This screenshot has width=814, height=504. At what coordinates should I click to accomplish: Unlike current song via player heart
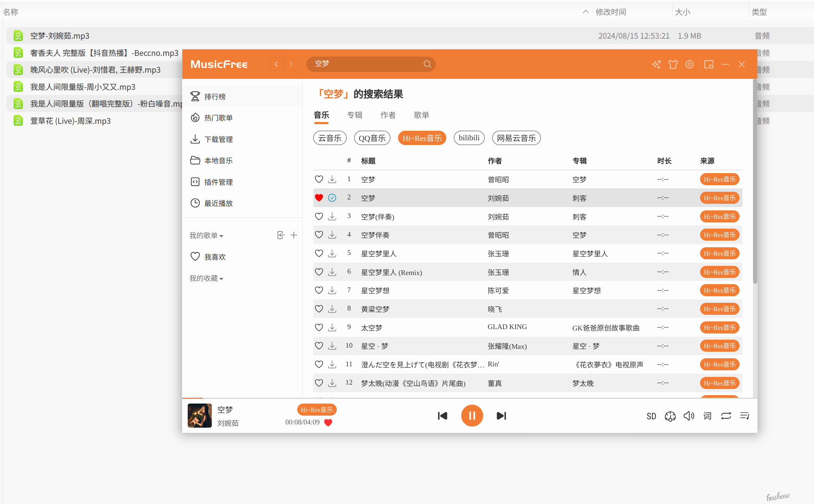[x=328, y=423]
